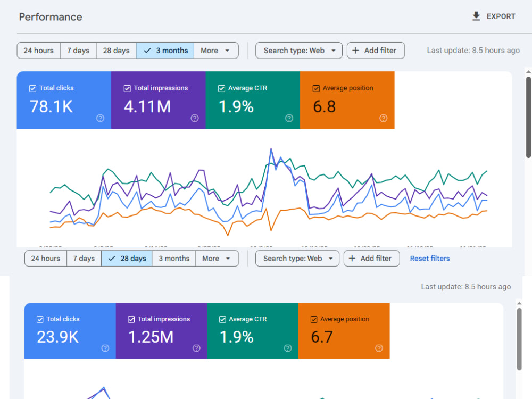
Task: Select 7 days in bottom date filter
Action: click(x=84, y=259)
